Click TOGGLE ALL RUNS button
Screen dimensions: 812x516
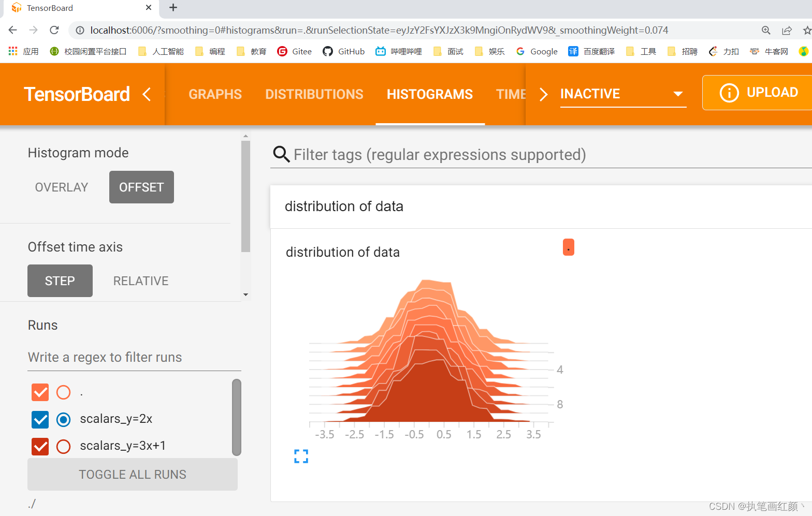pos(133,475)
